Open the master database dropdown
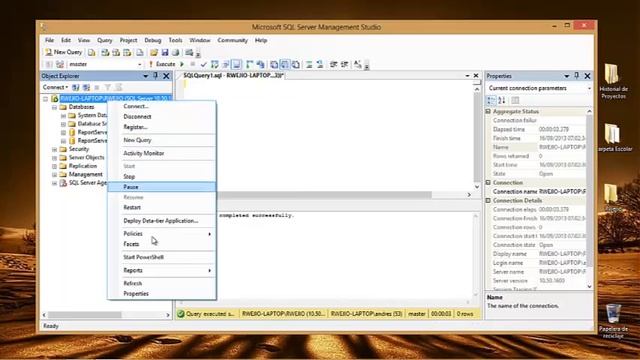The image size is (640, 360). (x=140, y=64)
